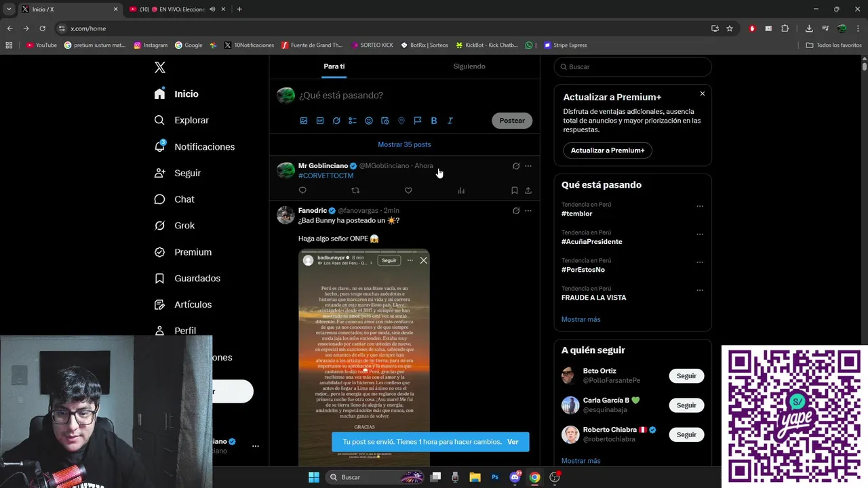Tag a location in composer
Viewport: 868px width, 488px height.
click(x=401, y=121)
